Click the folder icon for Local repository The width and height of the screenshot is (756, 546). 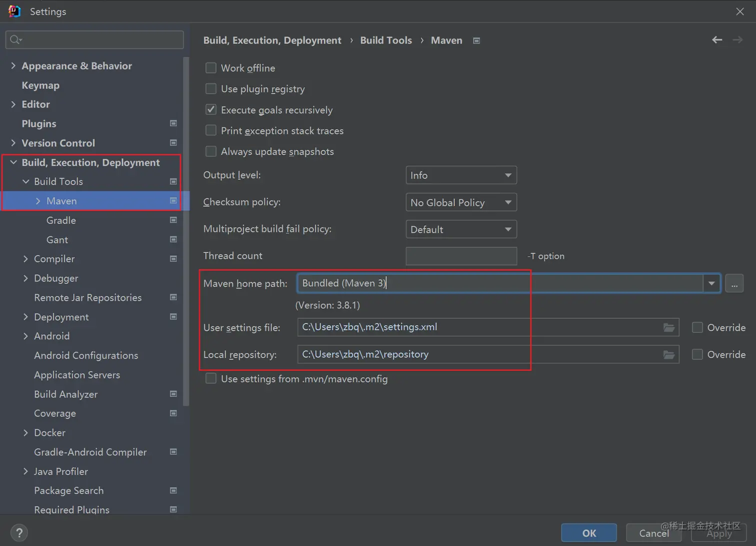(668, 355)
